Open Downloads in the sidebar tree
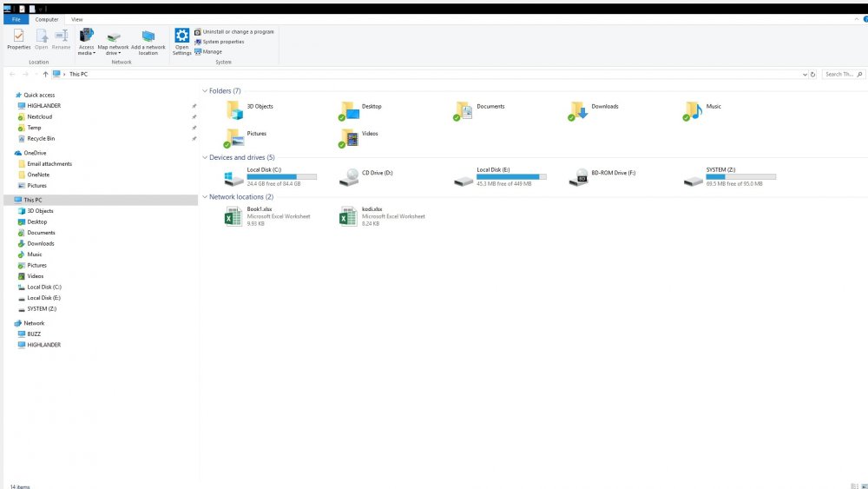868x489 pixels. point(41,244)
